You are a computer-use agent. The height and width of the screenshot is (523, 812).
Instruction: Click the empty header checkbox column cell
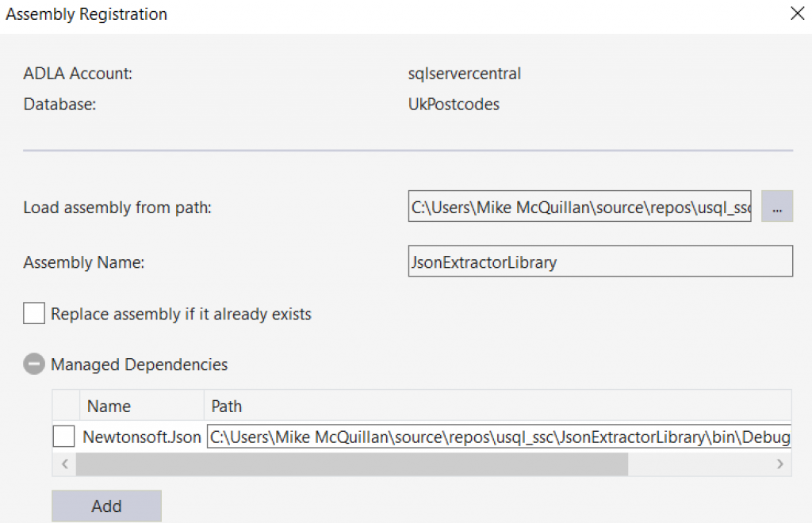pos(66,407)
